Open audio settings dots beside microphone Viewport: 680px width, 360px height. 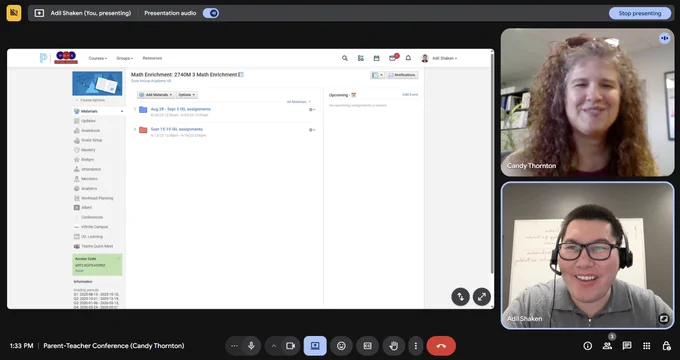click(x=235, y=346)
